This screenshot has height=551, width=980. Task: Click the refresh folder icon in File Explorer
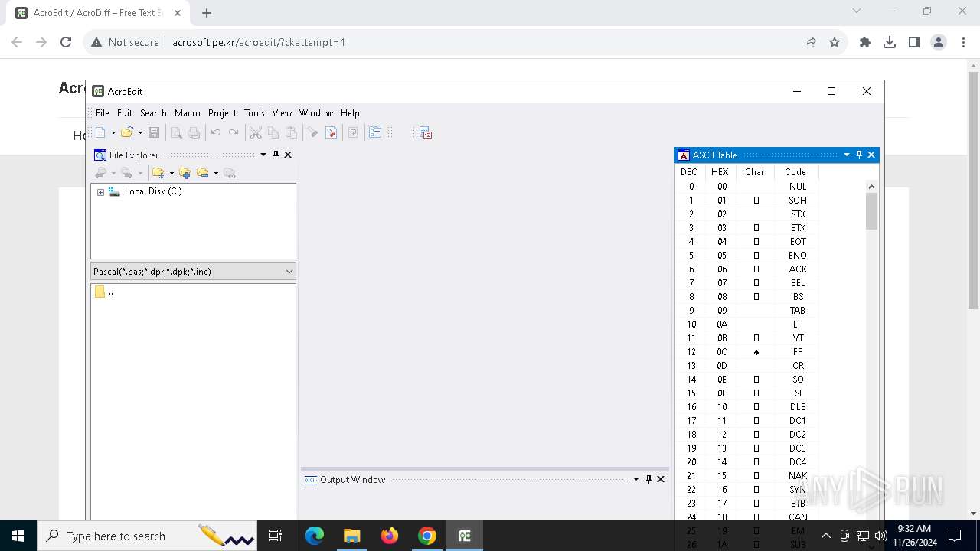[229, 173]
